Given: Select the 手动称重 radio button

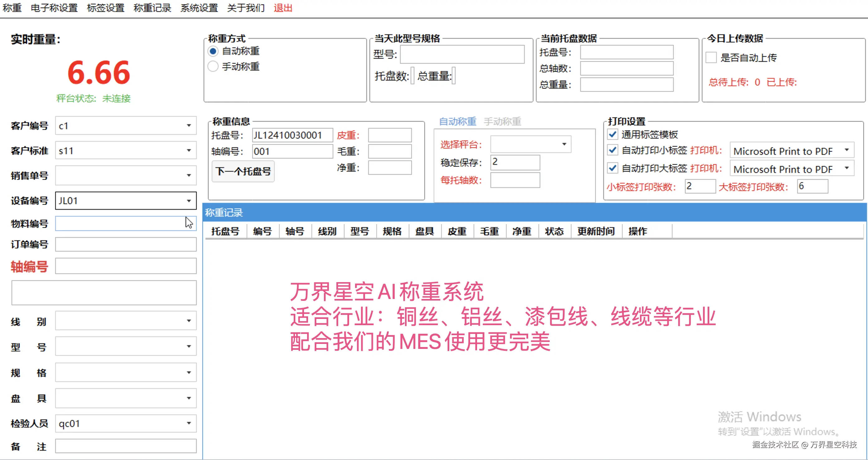Looking at the screenshot, I should point(213,66).
